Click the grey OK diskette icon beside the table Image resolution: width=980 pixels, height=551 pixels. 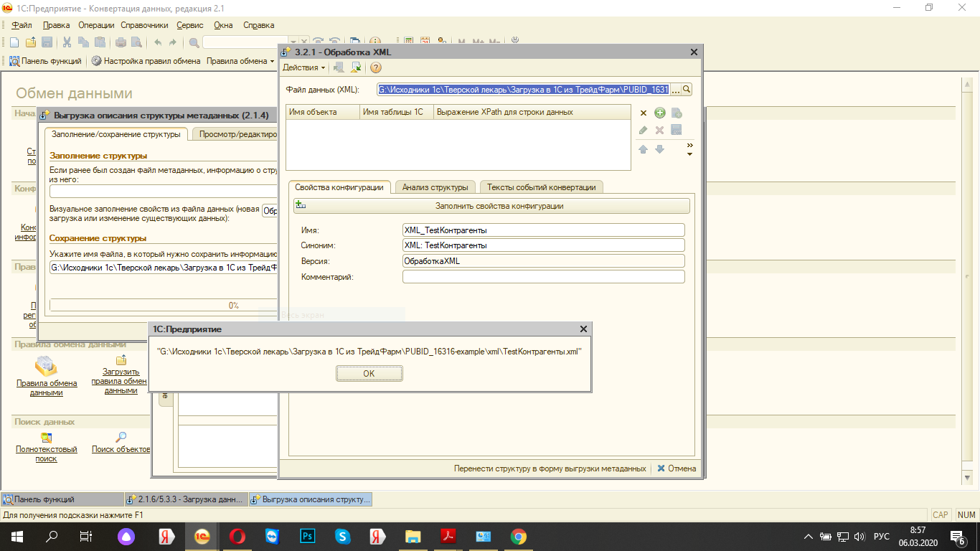[676, 130]
